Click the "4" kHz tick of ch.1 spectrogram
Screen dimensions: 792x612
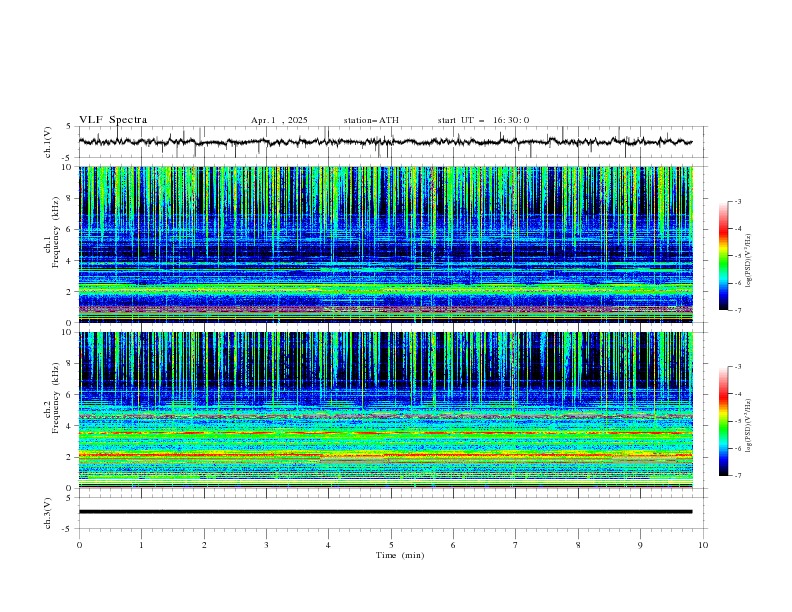70,261
